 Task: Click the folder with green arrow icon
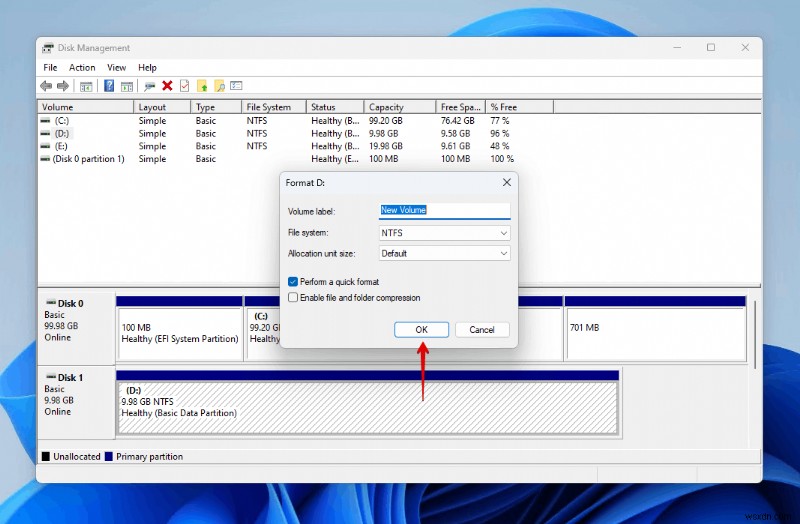click(202, 86)
